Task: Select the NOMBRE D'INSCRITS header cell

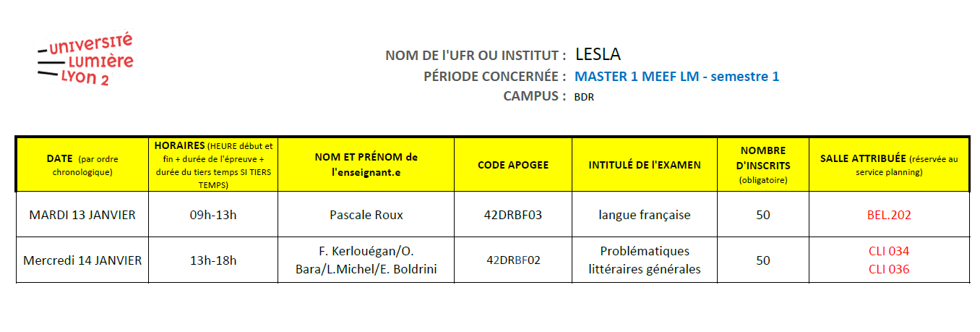Action: click(x=762, y=165)
